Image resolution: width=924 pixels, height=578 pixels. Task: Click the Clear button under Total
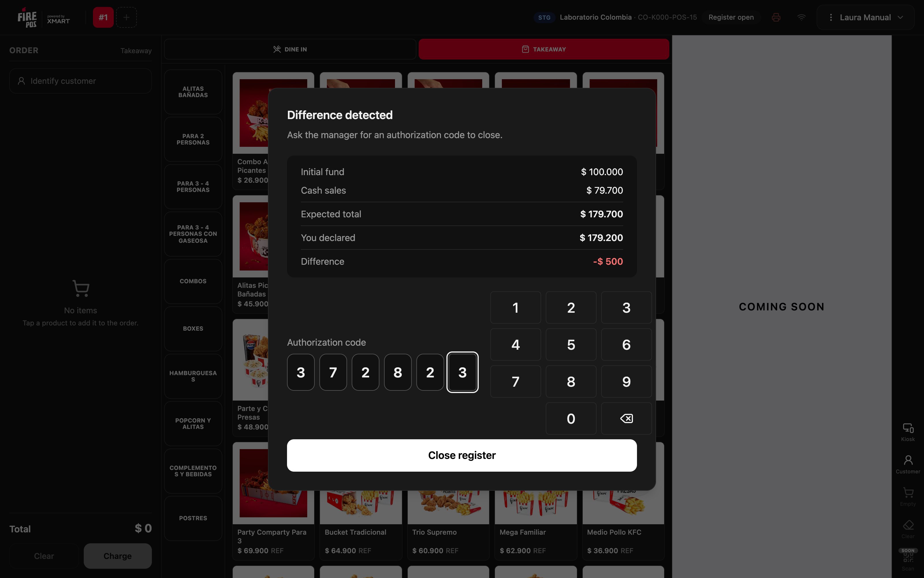pos(44,556)
